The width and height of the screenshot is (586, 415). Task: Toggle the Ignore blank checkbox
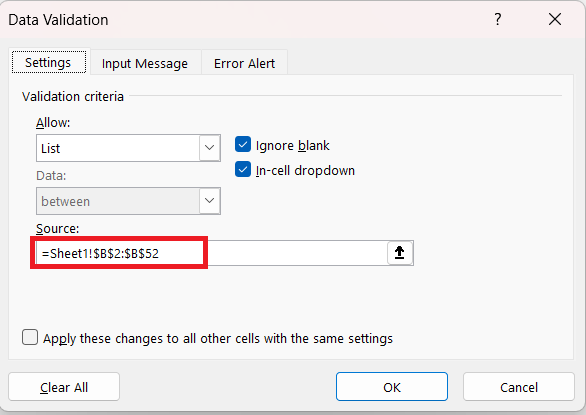243,145
